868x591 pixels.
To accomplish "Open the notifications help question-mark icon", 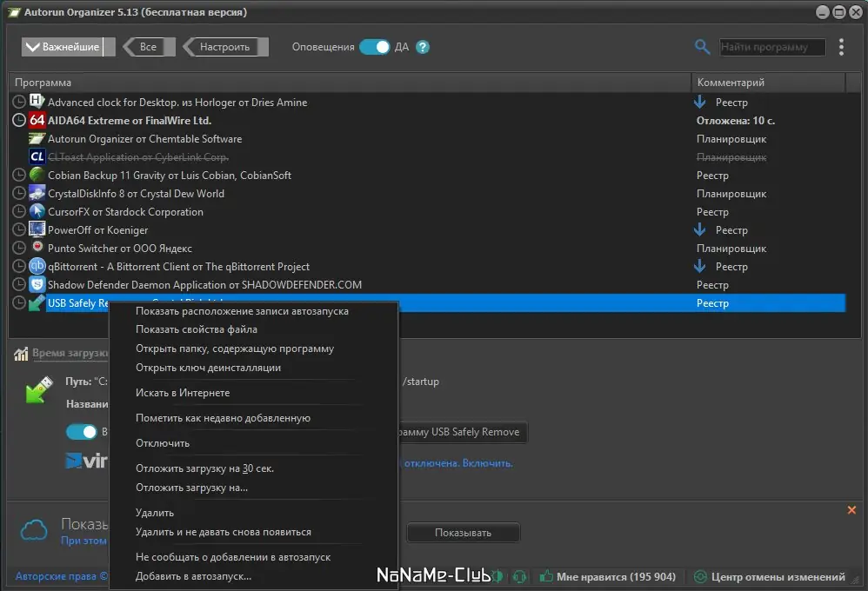I will [423, 47].
